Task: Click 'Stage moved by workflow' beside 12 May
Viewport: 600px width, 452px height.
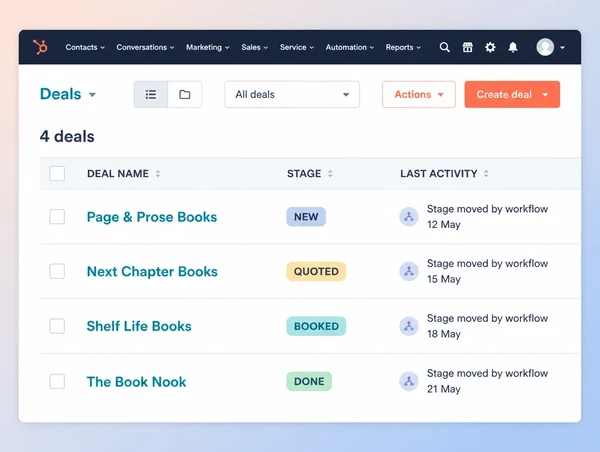Action: point(488,209)
